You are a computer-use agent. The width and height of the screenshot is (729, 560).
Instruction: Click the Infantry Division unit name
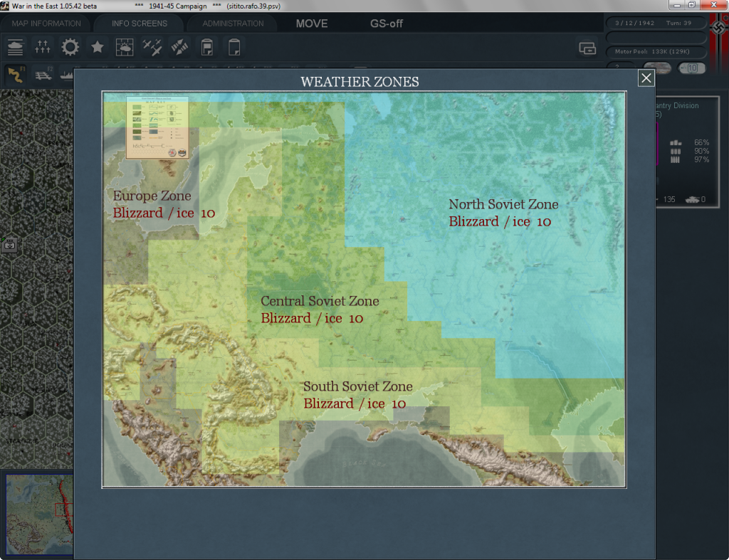[x=677, y=105]
